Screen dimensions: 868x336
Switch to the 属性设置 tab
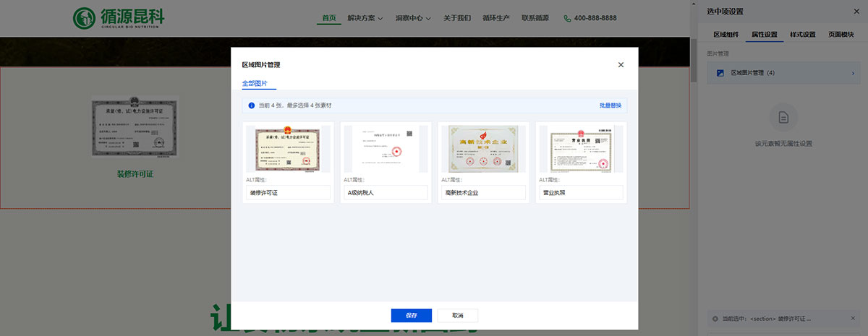(x=765, y=34)
